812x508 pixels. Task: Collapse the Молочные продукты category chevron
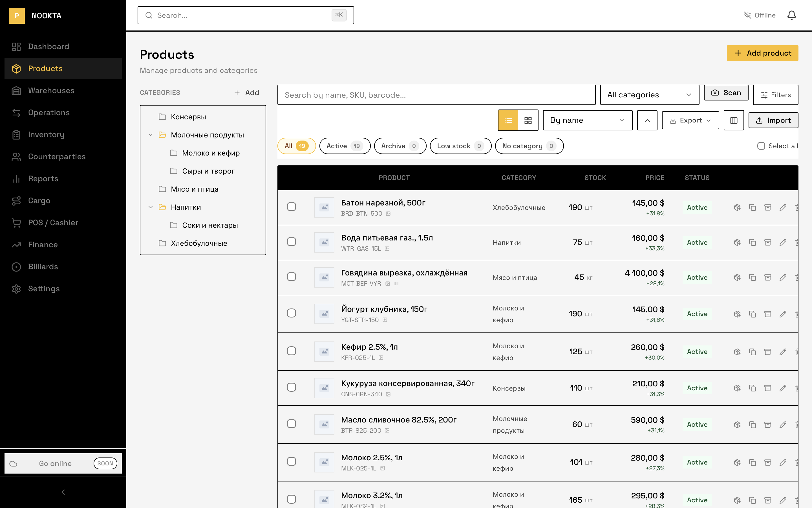[151, 135]
